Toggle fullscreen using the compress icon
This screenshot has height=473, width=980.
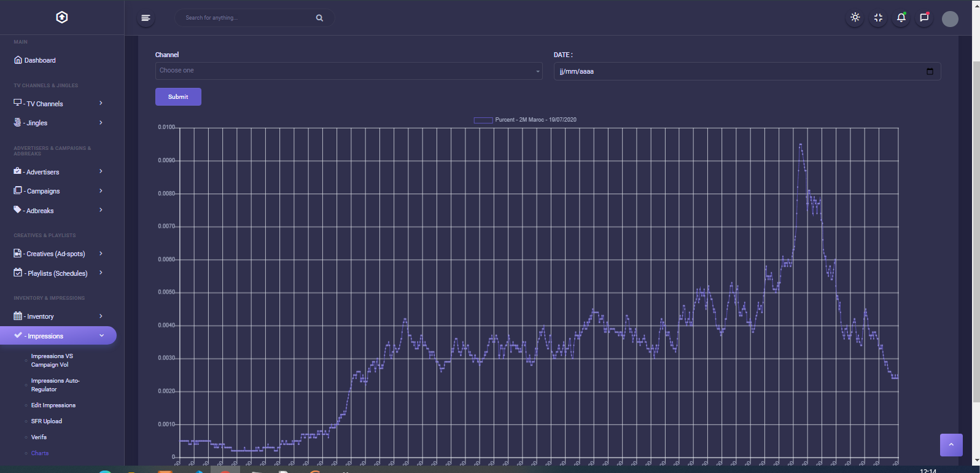[x=878, y=18]
